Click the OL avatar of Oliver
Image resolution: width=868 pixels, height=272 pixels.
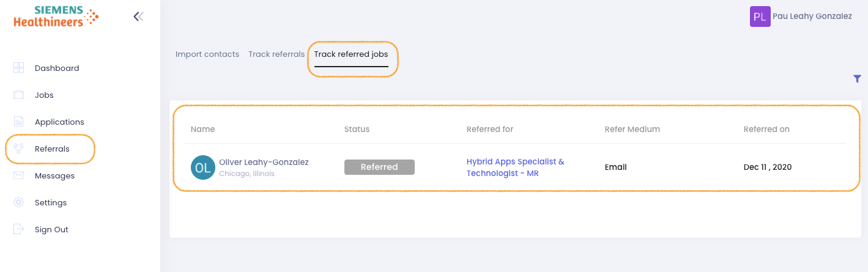pyautogui.click(x=202, y=167)
